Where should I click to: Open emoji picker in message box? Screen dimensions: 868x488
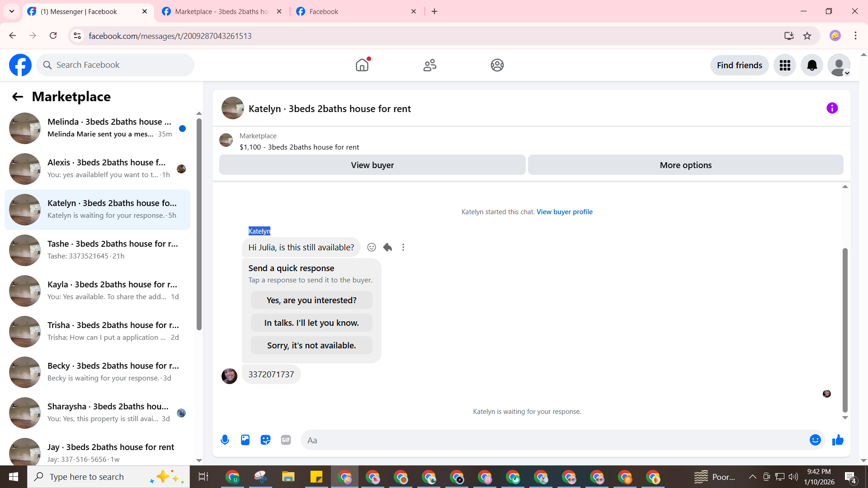[x=815, y=440]
